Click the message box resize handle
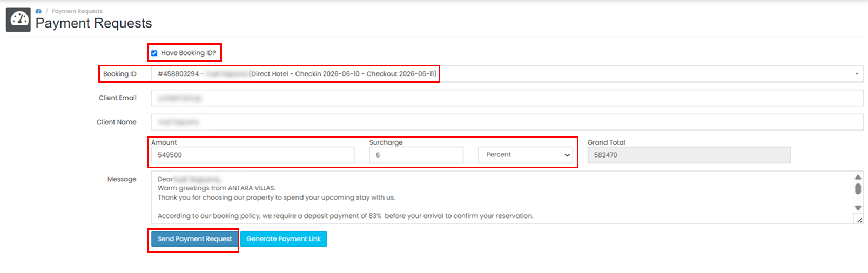Viewport: 868px width, 273px height. tap(859, 219)
